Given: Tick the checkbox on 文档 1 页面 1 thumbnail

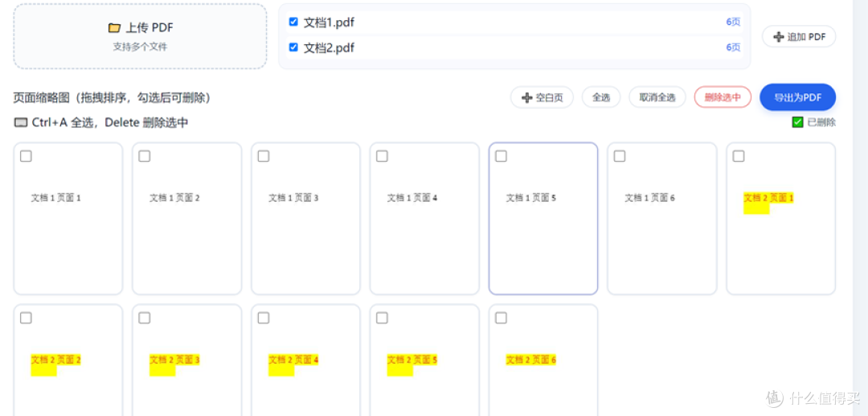Looking at the screenshot, I should [26, 156].
